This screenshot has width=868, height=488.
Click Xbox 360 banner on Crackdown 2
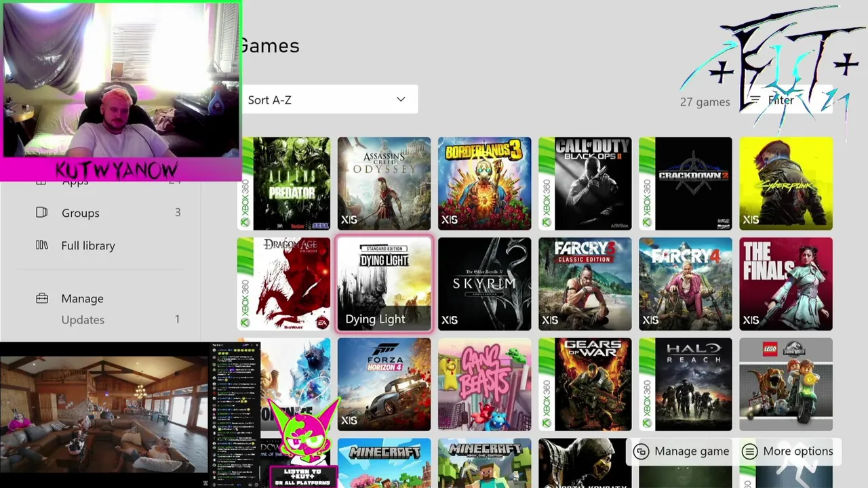[x=647, y=184]
